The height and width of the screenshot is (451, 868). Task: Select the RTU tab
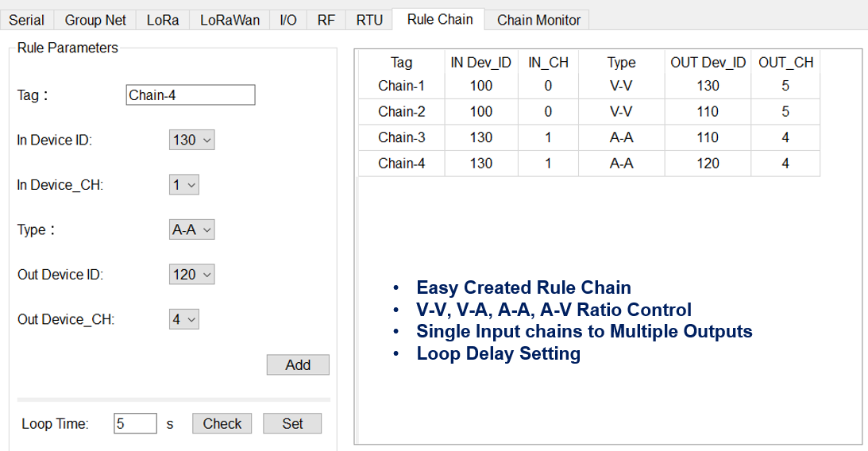pyautogui.click(x=369, y=21)
